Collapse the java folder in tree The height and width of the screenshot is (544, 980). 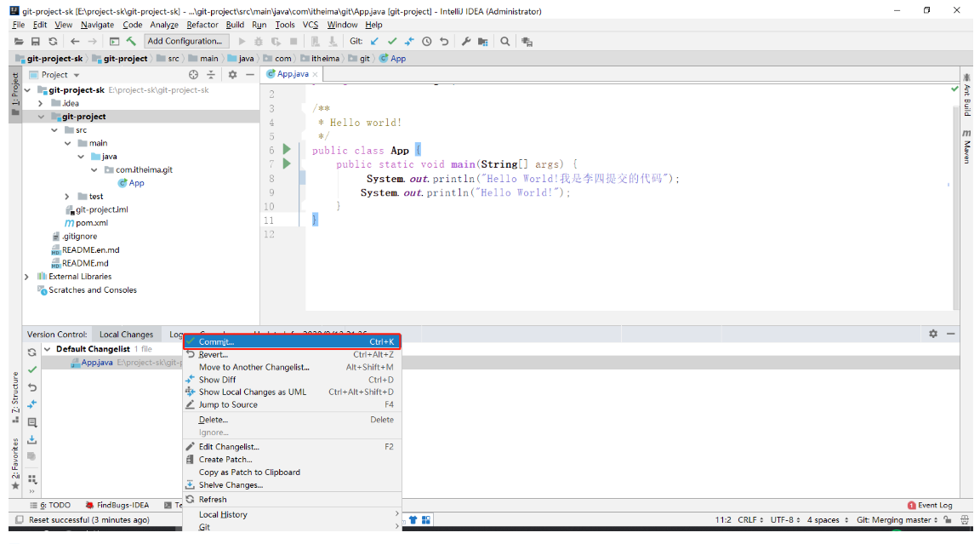pos(81,157)
